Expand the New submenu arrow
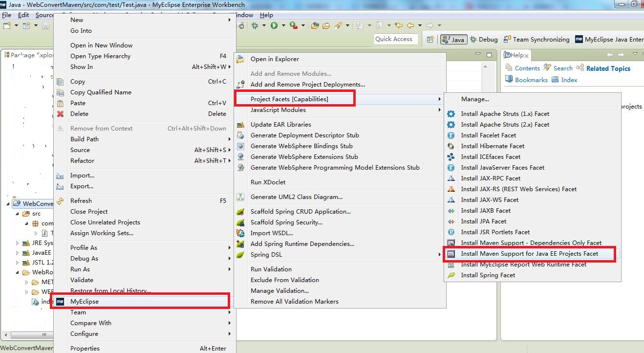 click(230, 20)
